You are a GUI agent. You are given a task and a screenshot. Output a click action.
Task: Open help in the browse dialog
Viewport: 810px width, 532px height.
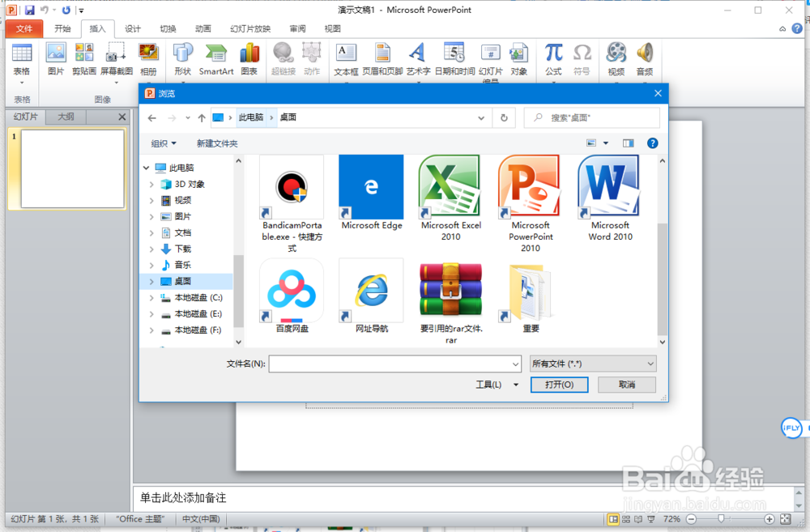coord(652,143)
